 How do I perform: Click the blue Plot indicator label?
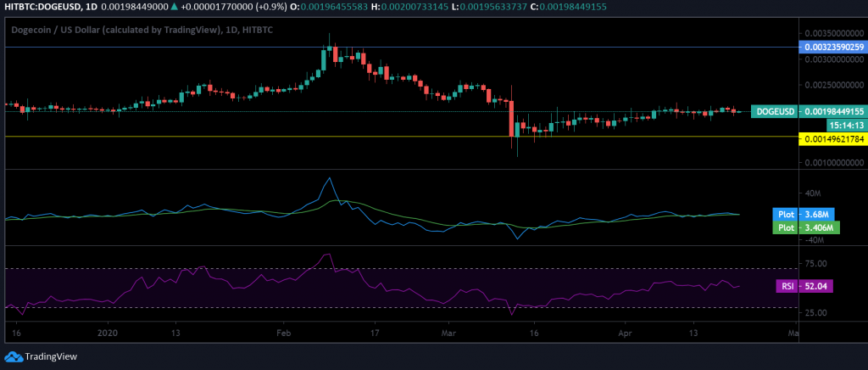click(786, 215)
